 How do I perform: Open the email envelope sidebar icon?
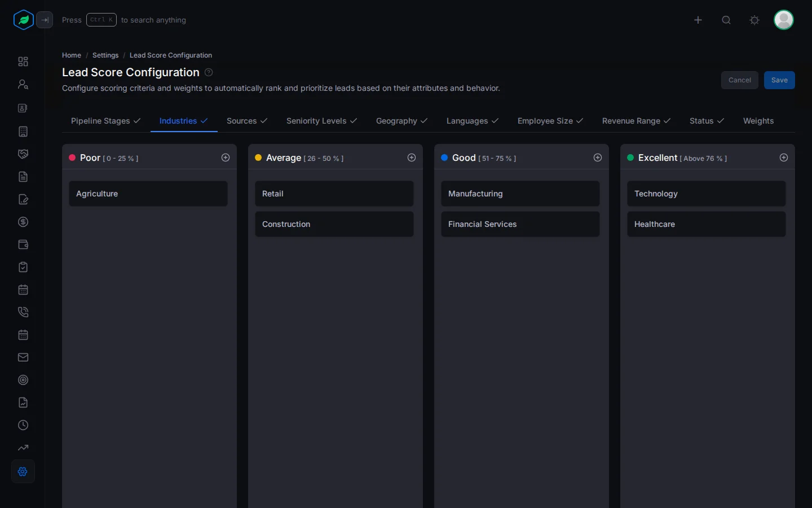pos(23,357)
